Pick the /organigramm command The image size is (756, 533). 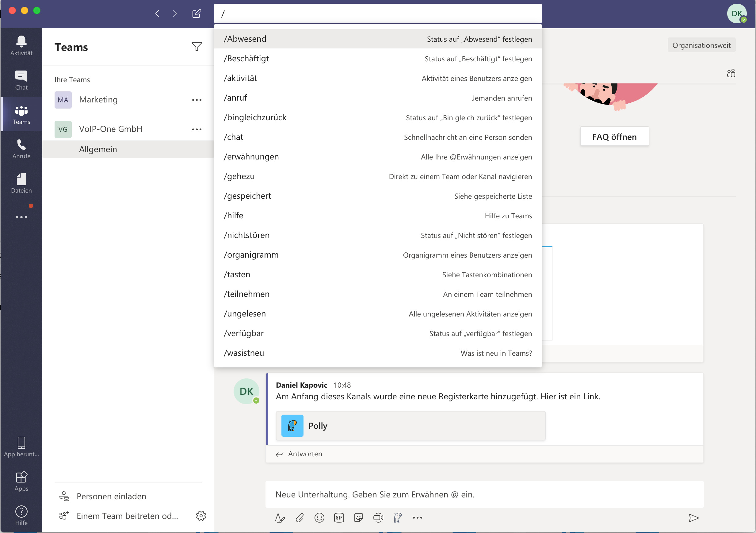point(378,255)
